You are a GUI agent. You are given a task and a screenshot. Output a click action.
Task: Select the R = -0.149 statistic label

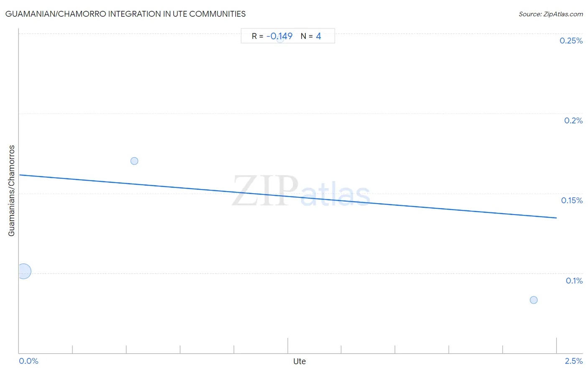[272, 36]
